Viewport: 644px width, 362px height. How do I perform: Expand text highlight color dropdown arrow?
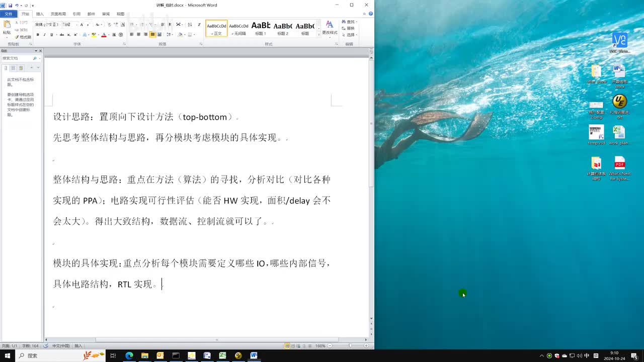tap(99, 35)
